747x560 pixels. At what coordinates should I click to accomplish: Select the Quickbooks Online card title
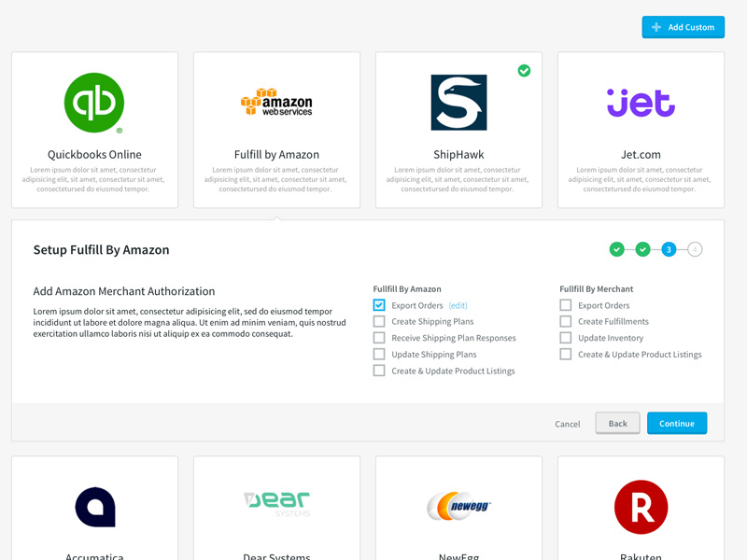(x=94, y=154)
